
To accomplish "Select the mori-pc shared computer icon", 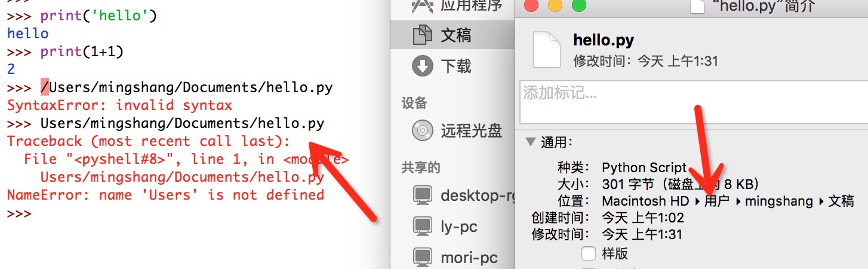I will click(423, 258).
